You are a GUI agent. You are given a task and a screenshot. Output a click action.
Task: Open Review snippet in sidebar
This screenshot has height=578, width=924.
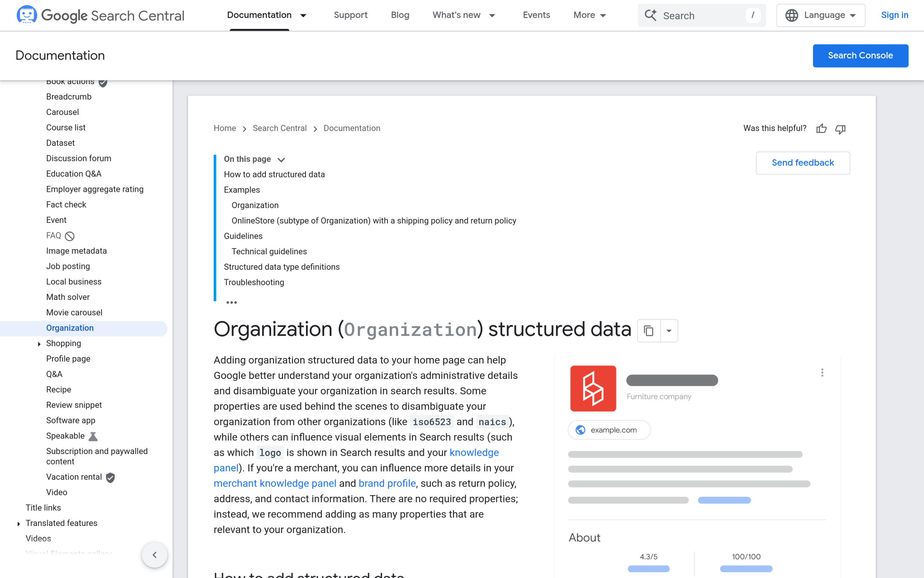(74, 405)
